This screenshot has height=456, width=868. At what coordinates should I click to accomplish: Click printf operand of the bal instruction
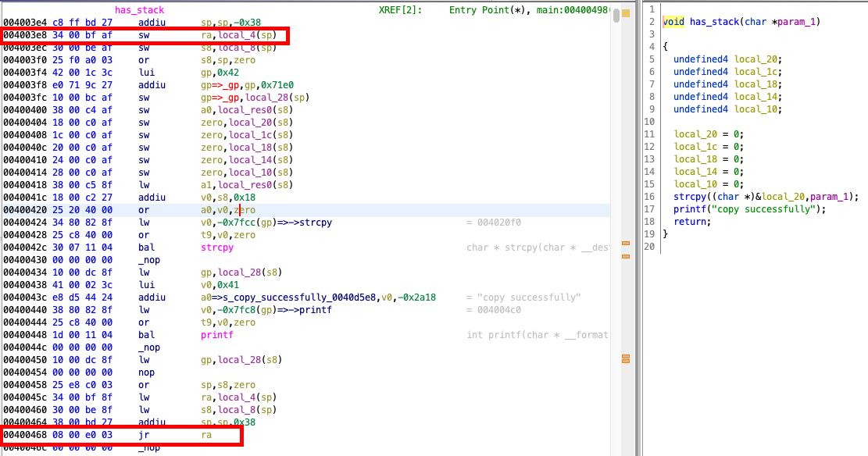pyautogui.click(x=217, y=335)
